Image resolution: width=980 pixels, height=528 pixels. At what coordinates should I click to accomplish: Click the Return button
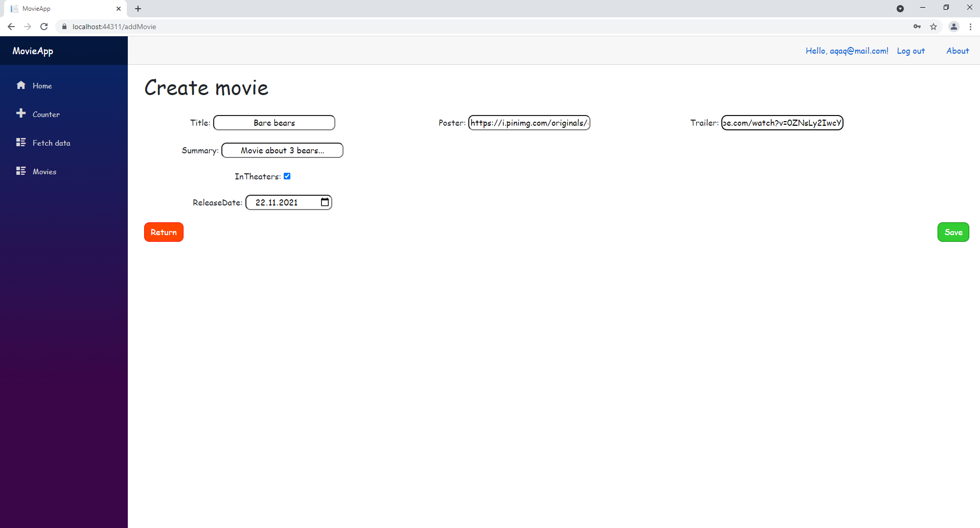coord(164,232)
